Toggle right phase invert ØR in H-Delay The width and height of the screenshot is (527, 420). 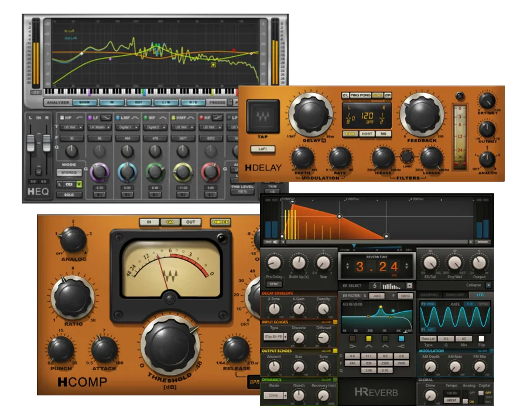click(x=388, y=95)
